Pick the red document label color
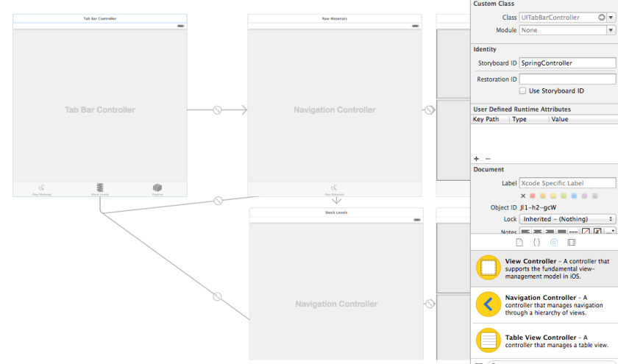The image size is (618, 364). pos(533,196)
